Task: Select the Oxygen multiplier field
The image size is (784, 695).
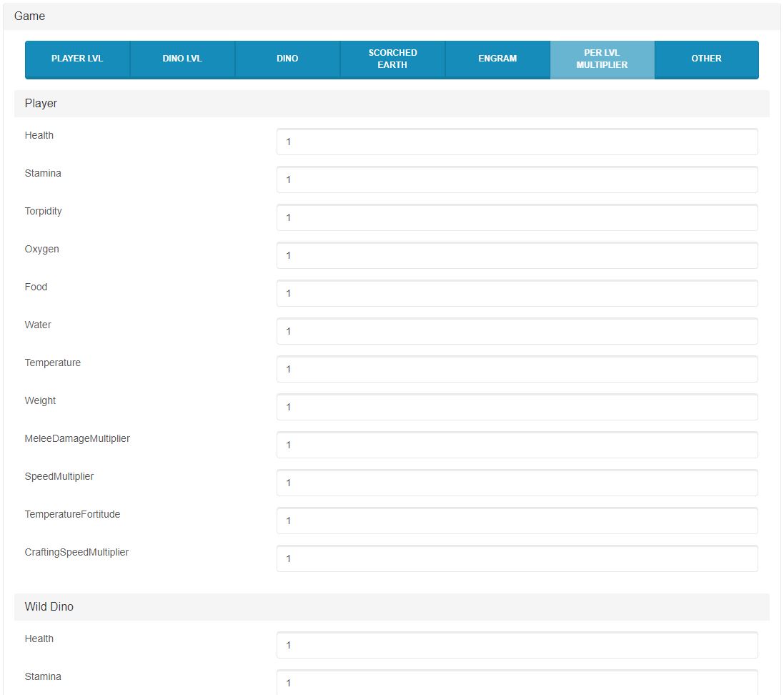Action: coord(517,256)
